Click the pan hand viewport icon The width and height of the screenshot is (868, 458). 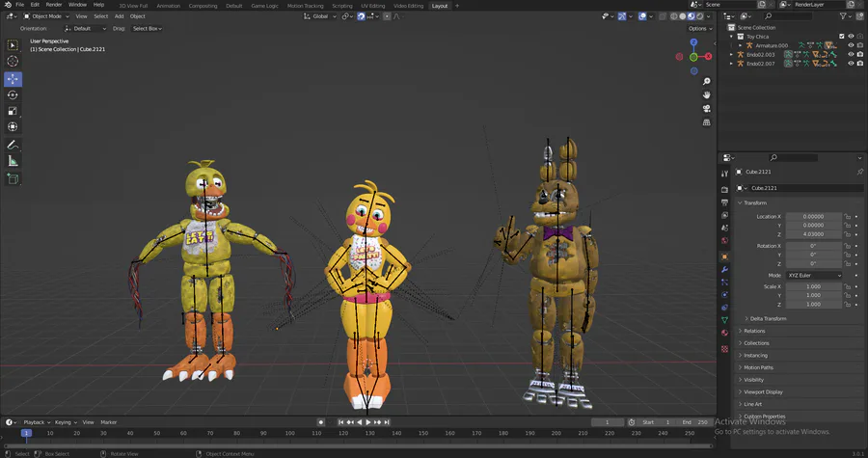tap(706, 94)
